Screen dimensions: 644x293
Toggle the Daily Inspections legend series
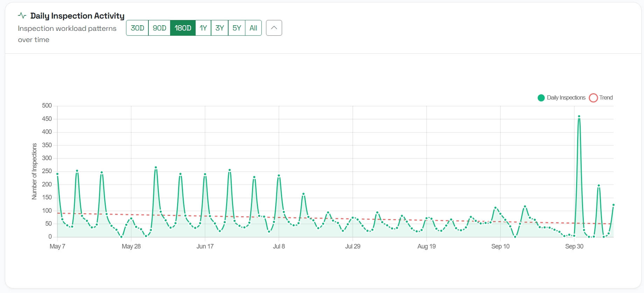click(x=561, y=98)
